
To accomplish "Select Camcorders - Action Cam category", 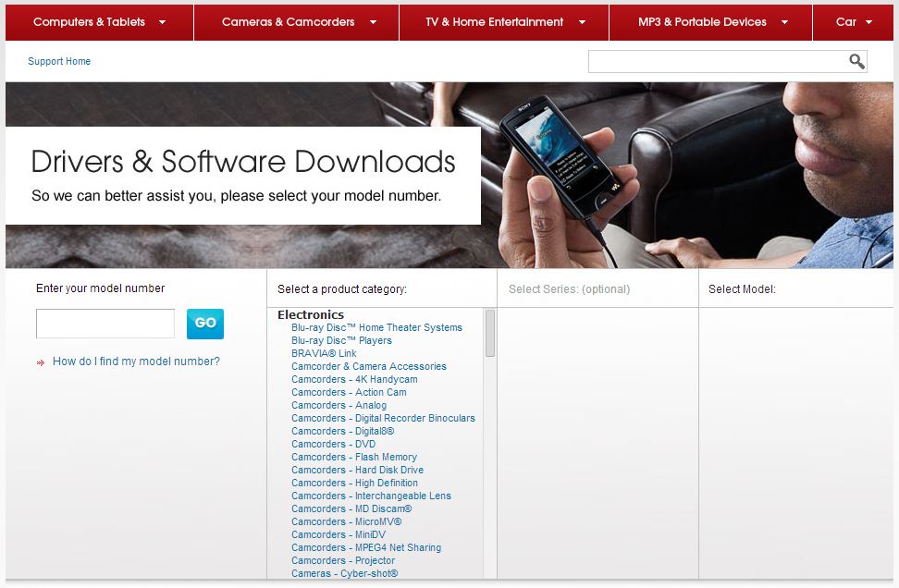I will coord(349,393).
